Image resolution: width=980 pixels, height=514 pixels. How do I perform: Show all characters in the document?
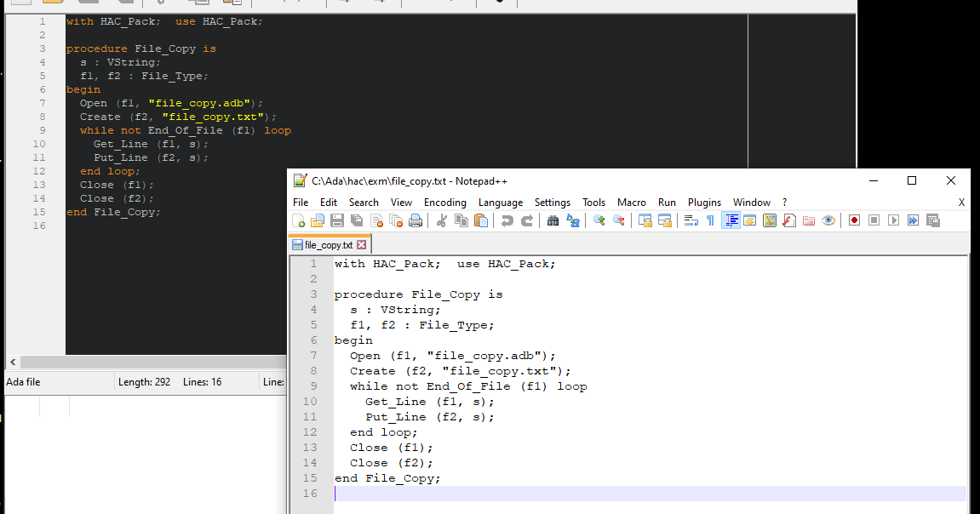[710, 220]
